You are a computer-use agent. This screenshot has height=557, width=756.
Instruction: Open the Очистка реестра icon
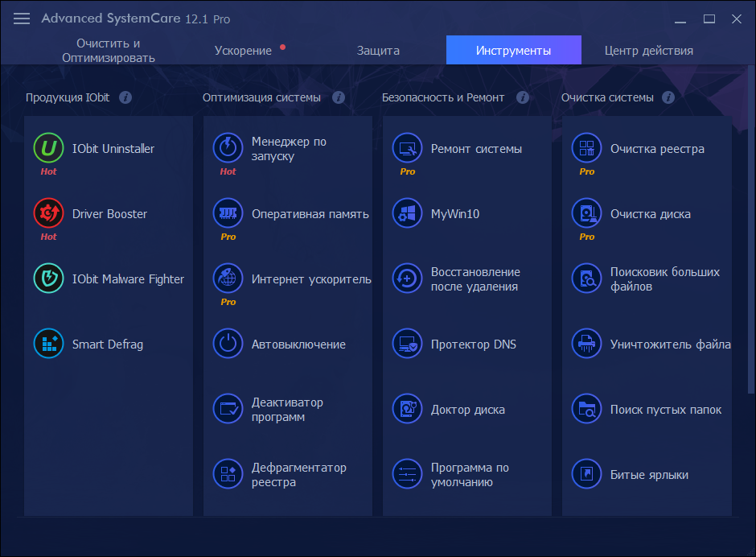tap(587, 147)
